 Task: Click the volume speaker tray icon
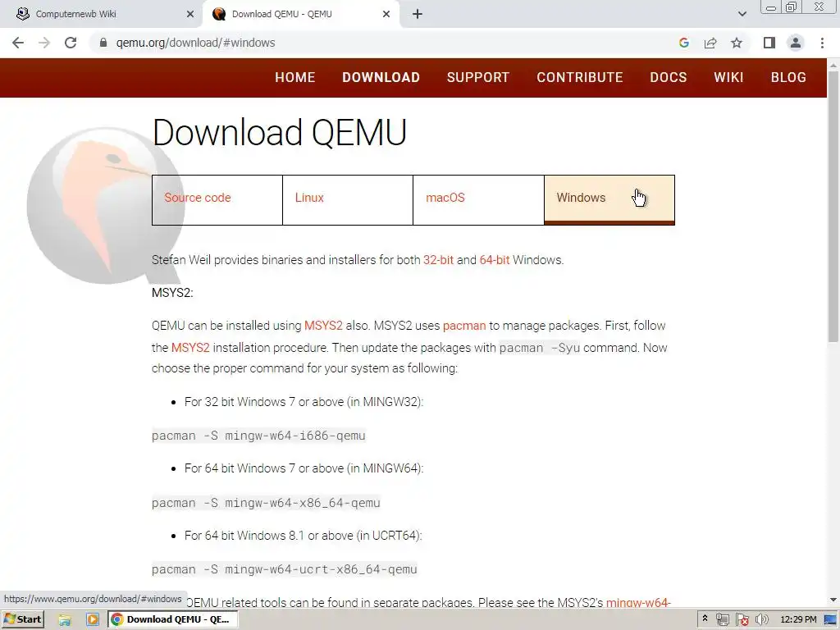[x=761, y=620]
